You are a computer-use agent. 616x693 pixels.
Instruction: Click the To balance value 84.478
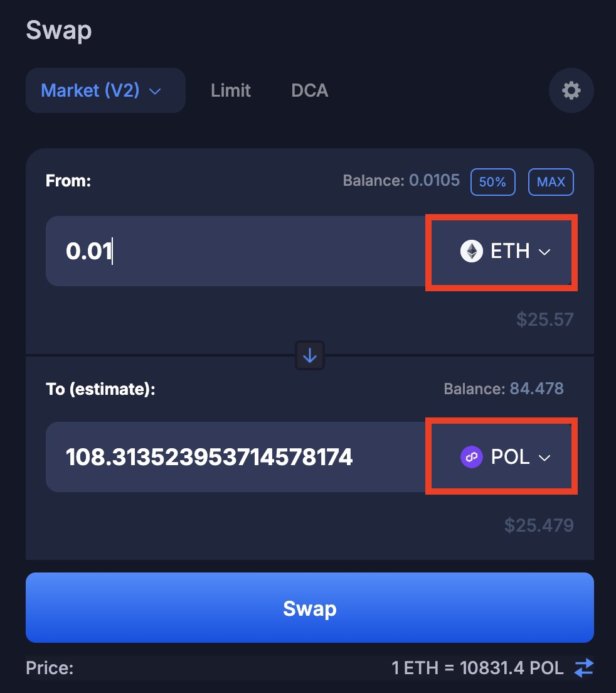click(536, 389)
